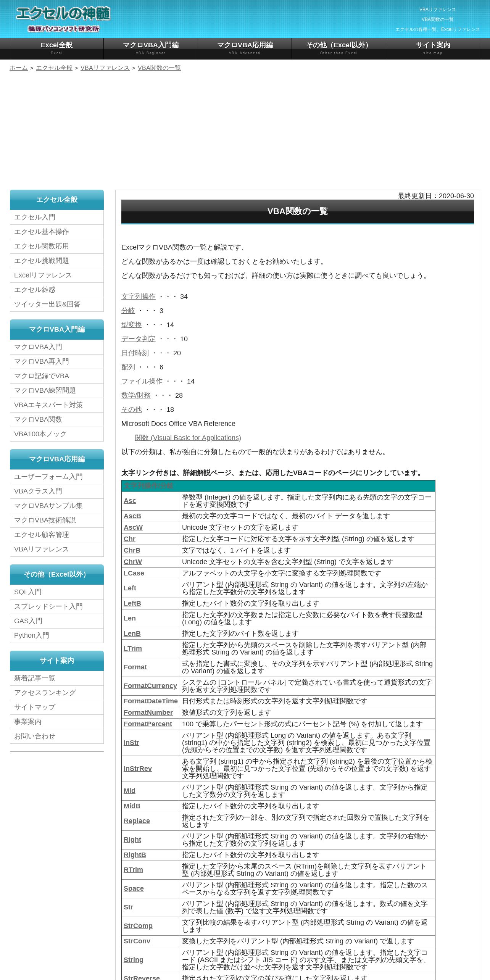Open the RTrim function link
Image resolution: width=490 pixels, height=980 pixels.
coord(133,870)
